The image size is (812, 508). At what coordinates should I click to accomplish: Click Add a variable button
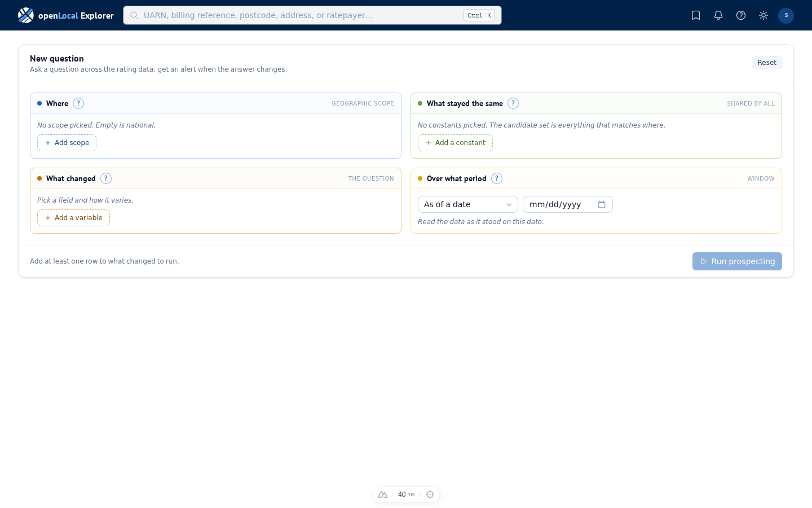click(x=73, y=218)
